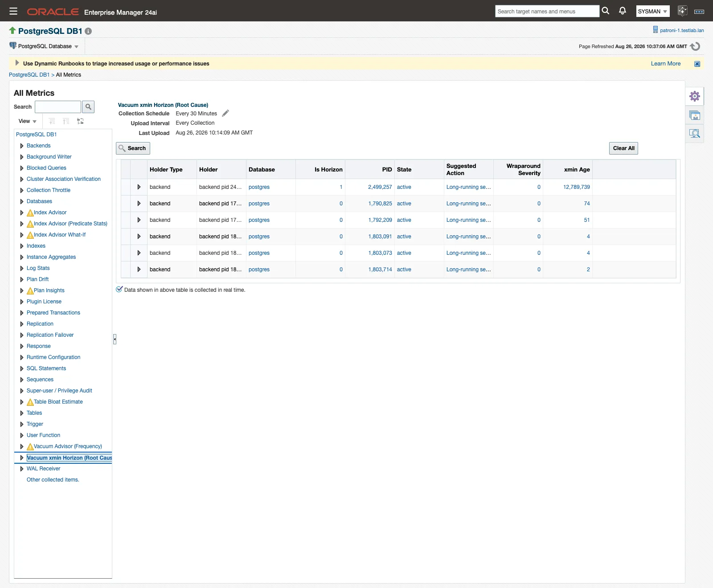Click the AI assistant sparkle icon
The height and width of the screenshot is (588, 713).
682,11
